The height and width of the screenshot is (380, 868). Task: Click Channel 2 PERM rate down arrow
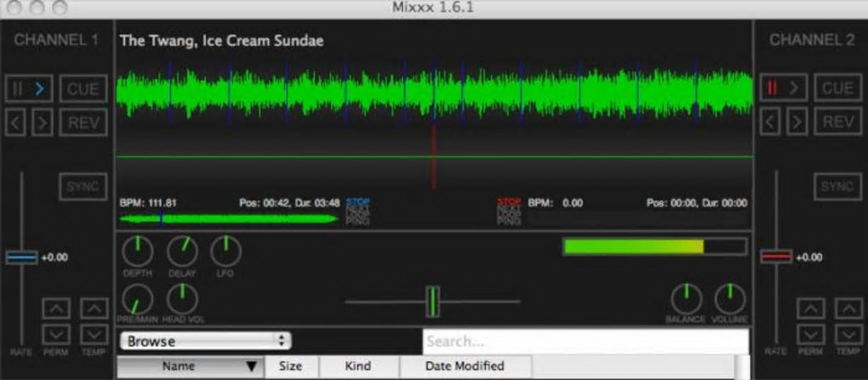(811, 334)
